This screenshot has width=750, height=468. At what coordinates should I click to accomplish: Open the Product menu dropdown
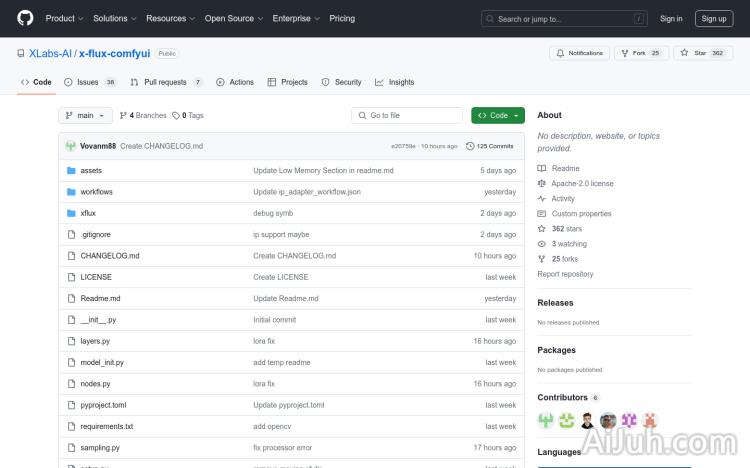[63, 18]
